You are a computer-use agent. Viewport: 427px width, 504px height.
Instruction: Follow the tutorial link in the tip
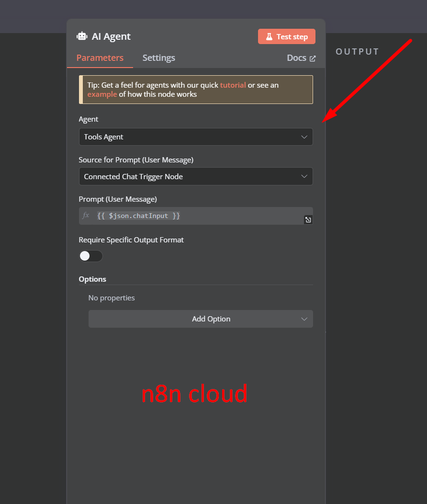click(233, 85)
